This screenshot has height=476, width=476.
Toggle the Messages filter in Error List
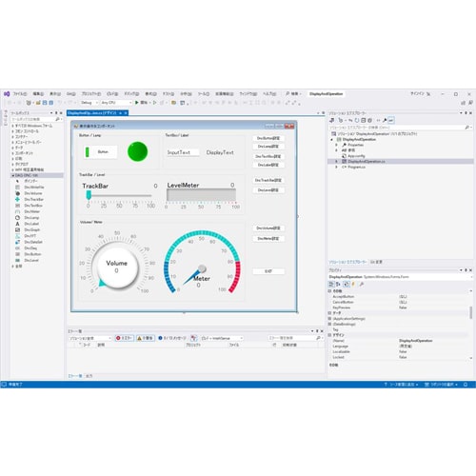click(172, 338)
